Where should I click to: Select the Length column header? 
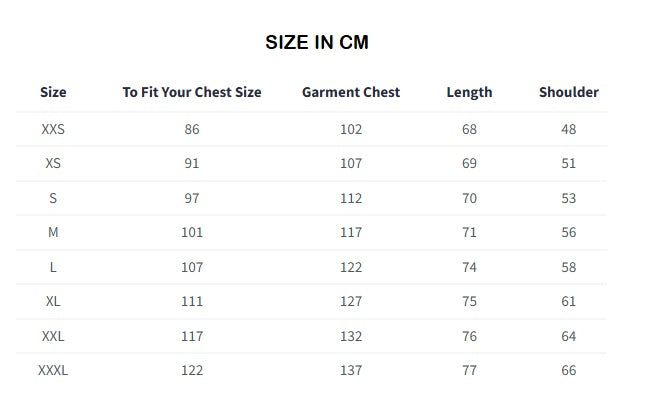469,92
